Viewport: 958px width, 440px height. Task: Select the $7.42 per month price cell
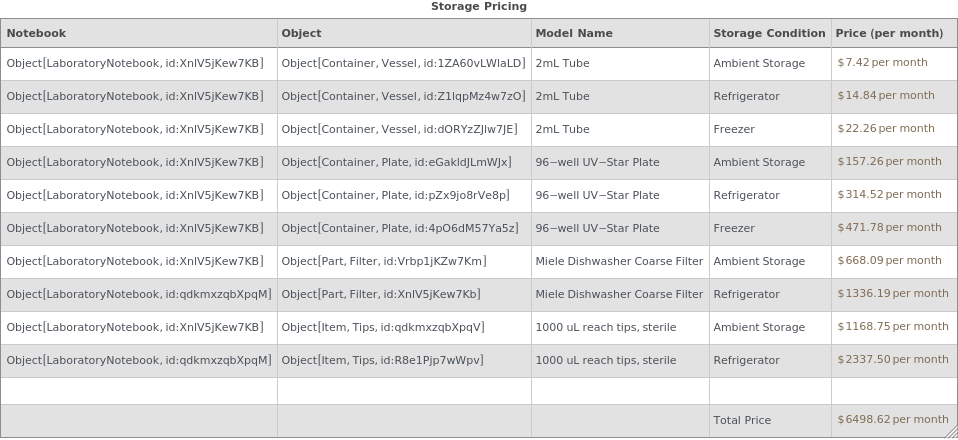882,62
